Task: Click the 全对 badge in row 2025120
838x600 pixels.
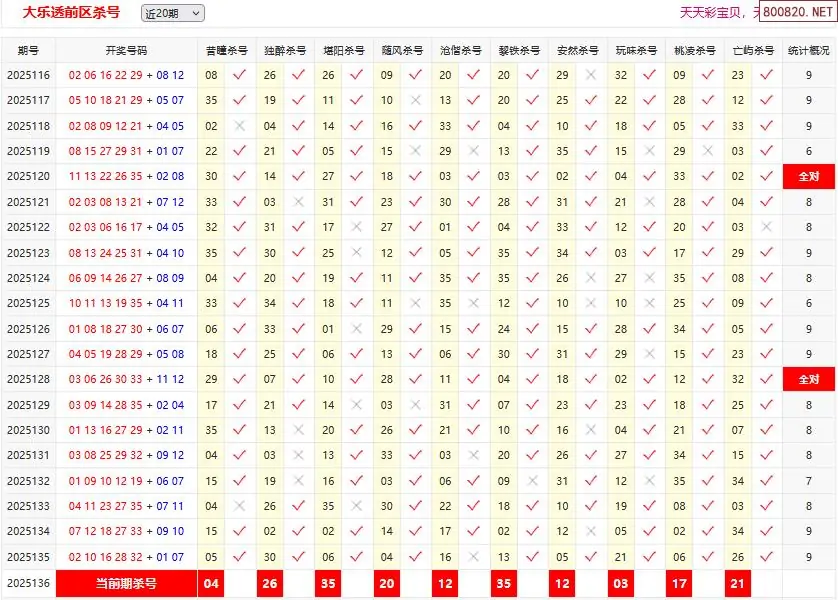Action: click(x=808, y=176)
